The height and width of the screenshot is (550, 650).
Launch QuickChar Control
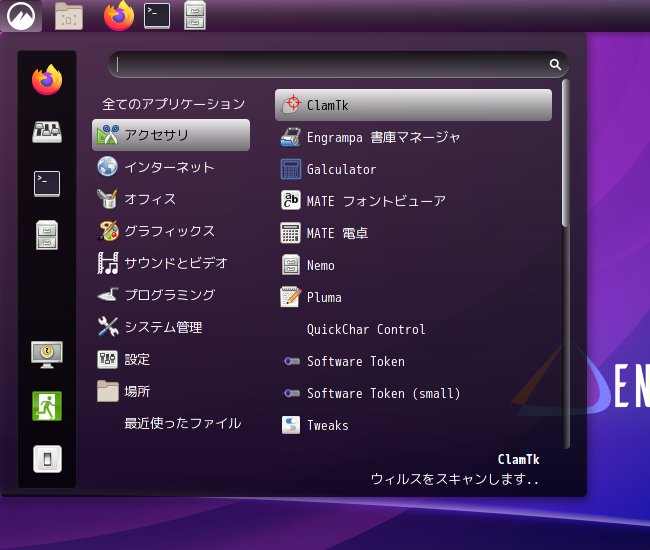point(413,329)
